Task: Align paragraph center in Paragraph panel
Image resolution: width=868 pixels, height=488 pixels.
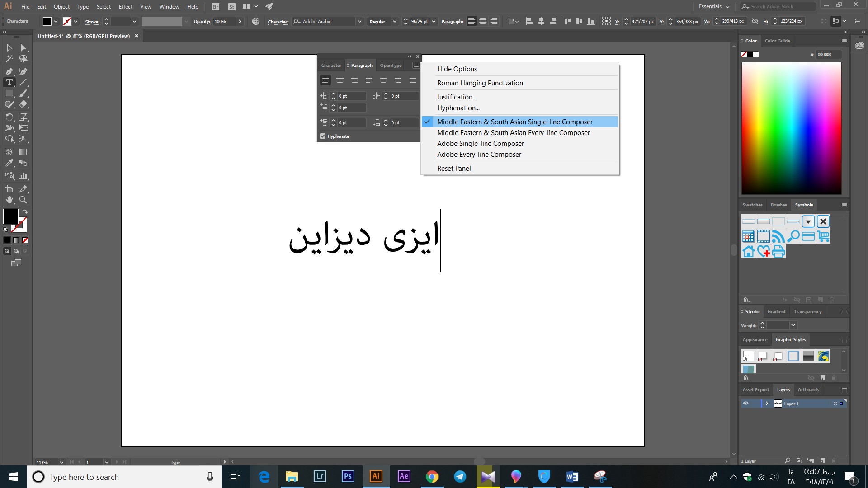Action: (x=340, y=80)
